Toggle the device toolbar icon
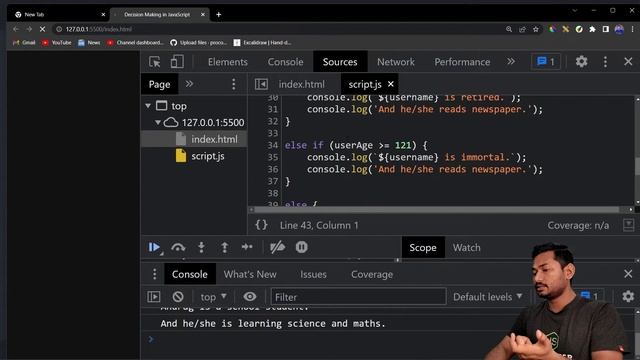The width and height of the screenshot is (640, 360). tap(177, 62)
